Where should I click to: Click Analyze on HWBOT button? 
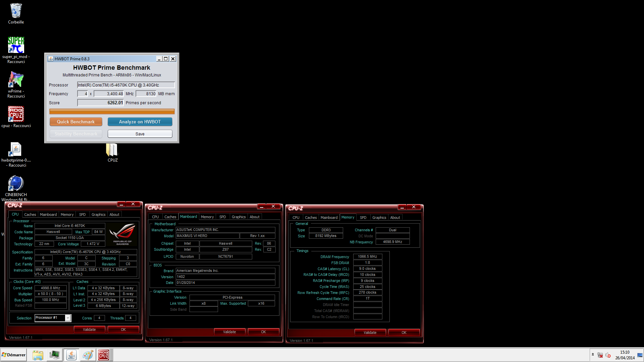[x=140, y=122]
